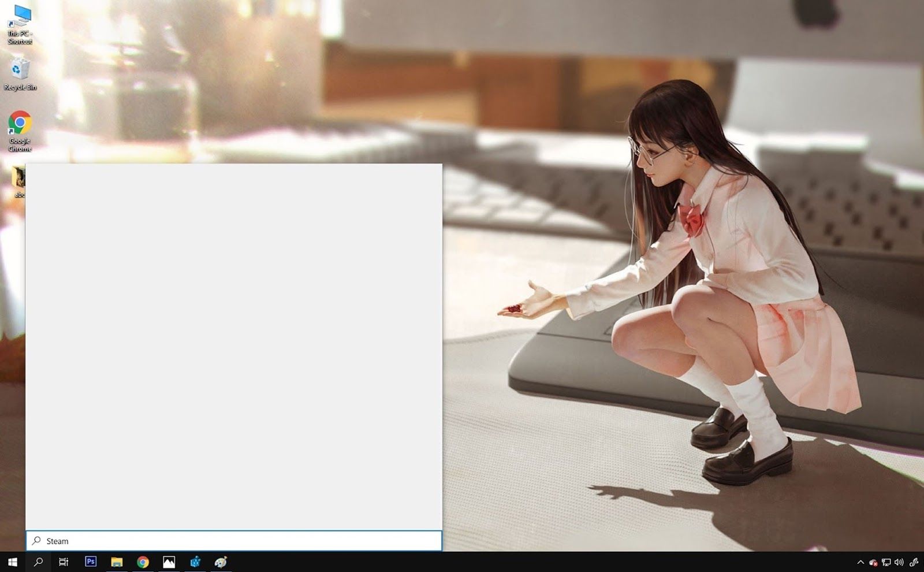Open Task View from the taskbar
This screenshot has width=924, height=572.
[x=64, y=562]
